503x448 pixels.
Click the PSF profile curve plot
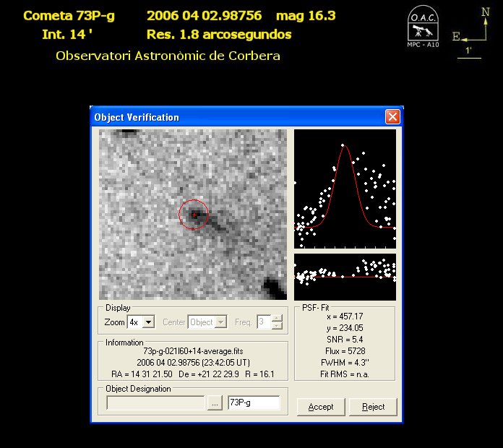tap(345, 189)
